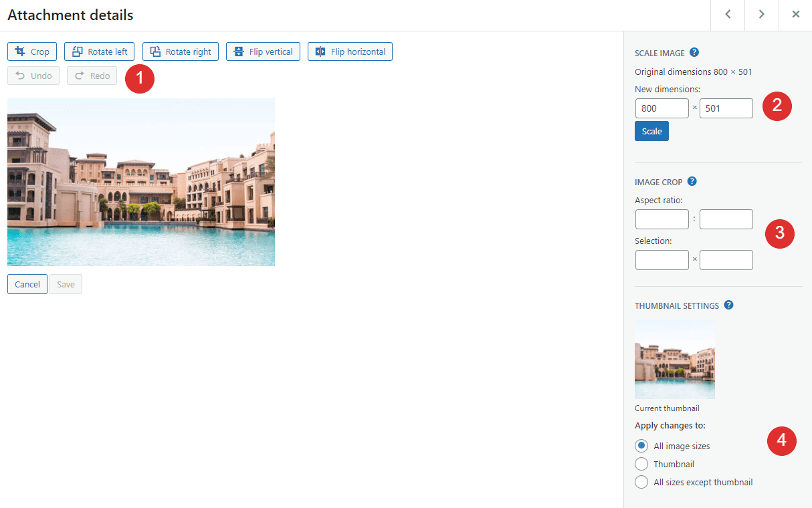The width and height of the screenshot is (812, 508).
Task: Click the width dimension input showing 800
Action: [662, 108]
